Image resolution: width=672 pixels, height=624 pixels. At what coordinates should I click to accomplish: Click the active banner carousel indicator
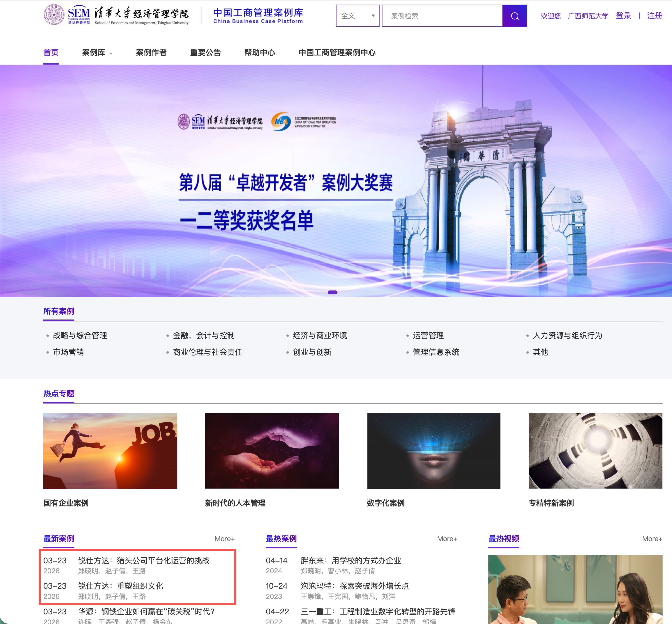click(332, 292)
